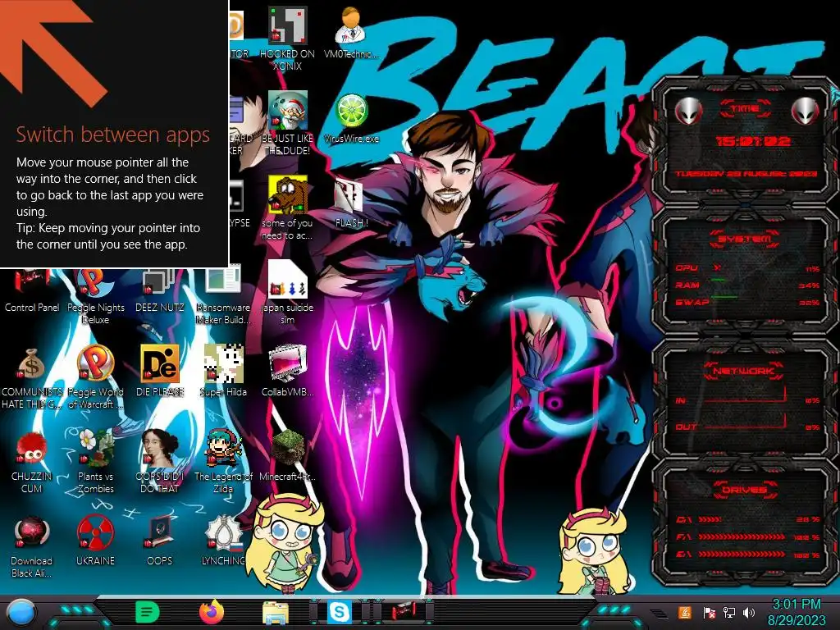The height and width of the screenshot is (630, 840).
Task: Click the NETWORK header on the widget
Action: coord(743,371)
